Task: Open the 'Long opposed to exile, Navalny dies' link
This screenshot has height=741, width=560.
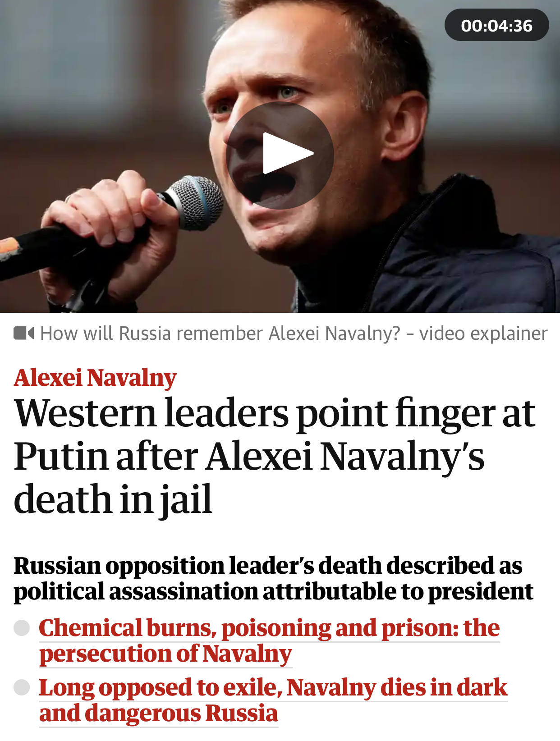Action: (273, 688)
